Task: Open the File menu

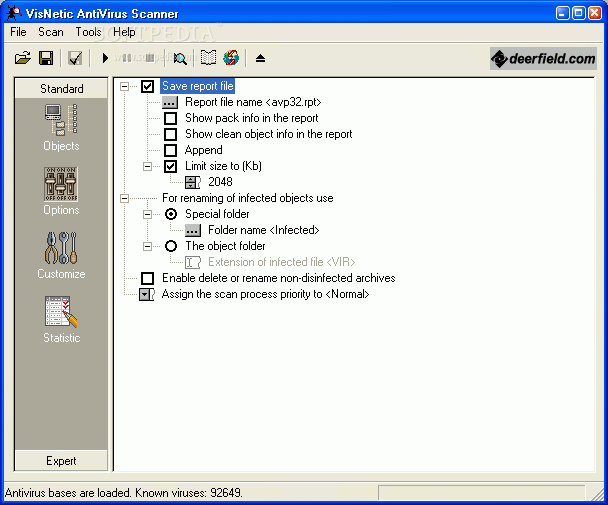Action: (18, 32)
